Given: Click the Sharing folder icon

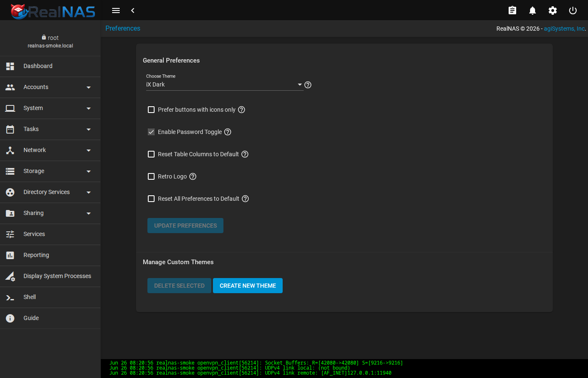Looking at the screenshot, I should 10,213.
